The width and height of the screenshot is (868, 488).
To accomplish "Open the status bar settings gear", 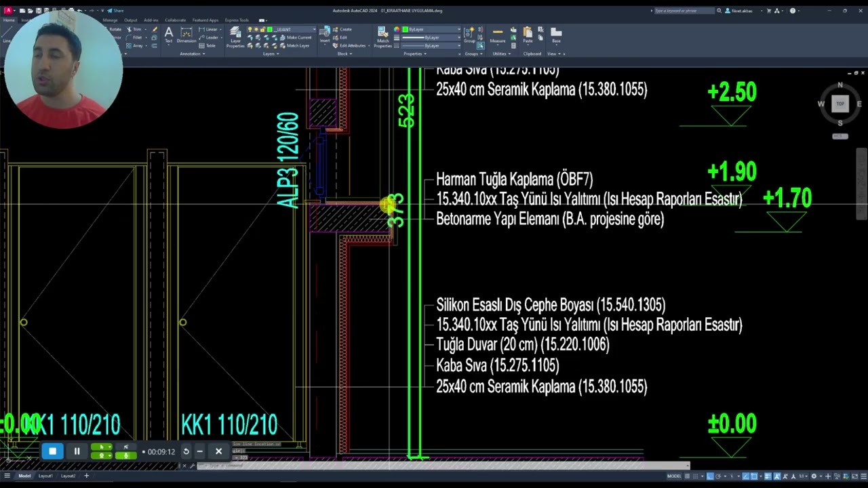I will click(x=814, y=476).
